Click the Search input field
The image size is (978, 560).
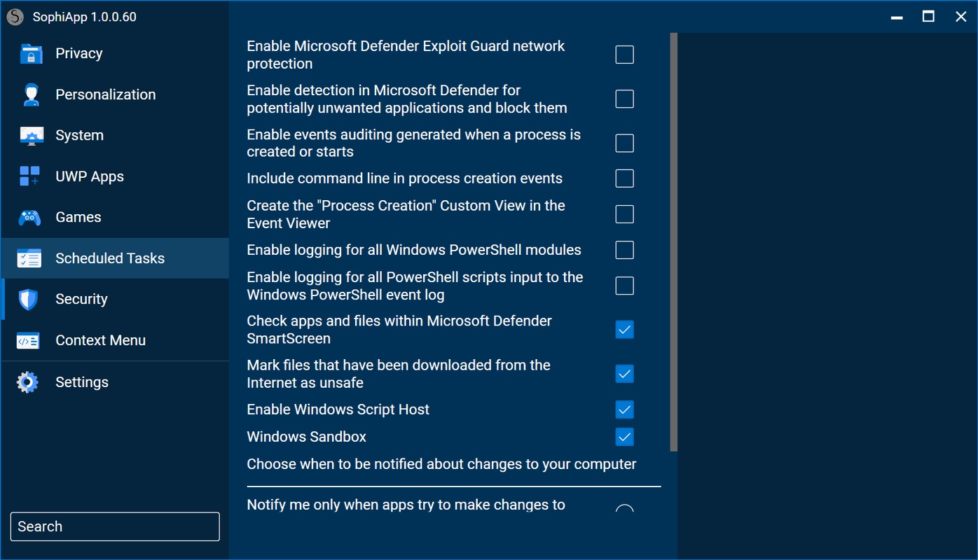pos(115,527)
